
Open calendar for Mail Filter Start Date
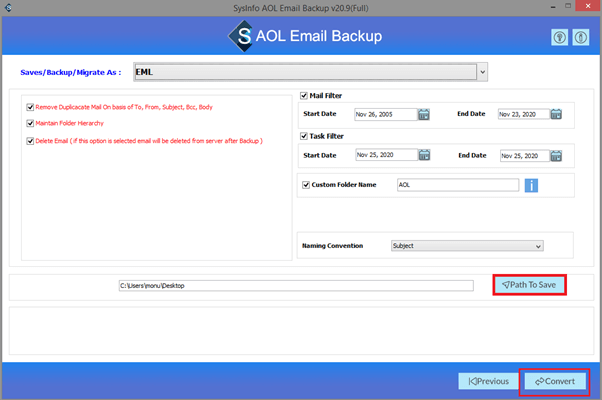click(x=423, y=114)
